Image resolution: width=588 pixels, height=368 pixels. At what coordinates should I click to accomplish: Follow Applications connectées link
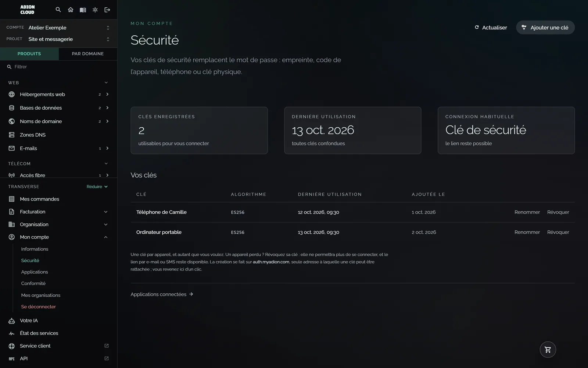(x=162, y=294)
